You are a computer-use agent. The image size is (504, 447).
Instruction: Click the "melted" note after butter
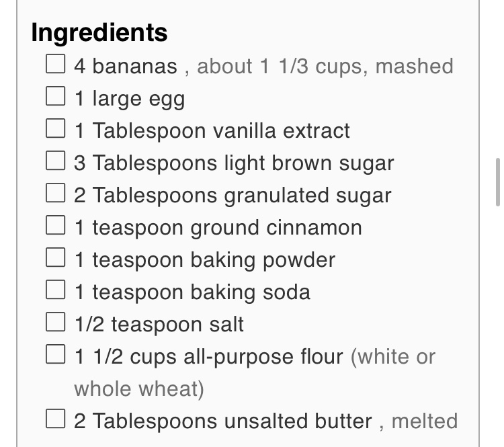tap(424, 421)
